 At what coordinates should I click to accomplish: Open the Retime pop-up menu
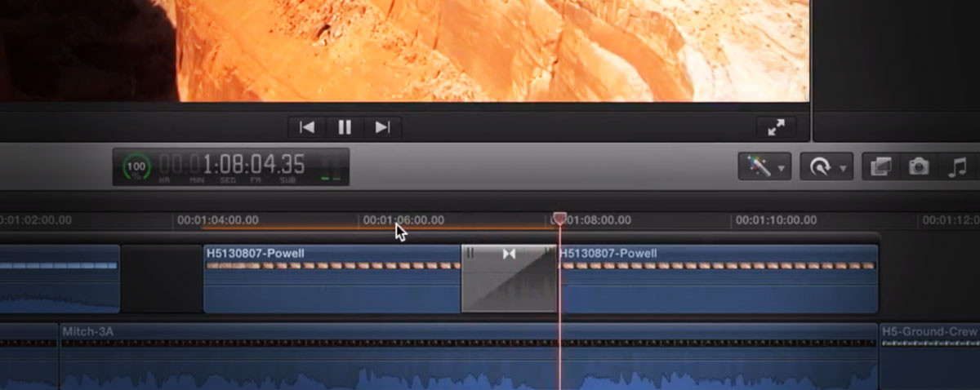click(x=826, y=167)
